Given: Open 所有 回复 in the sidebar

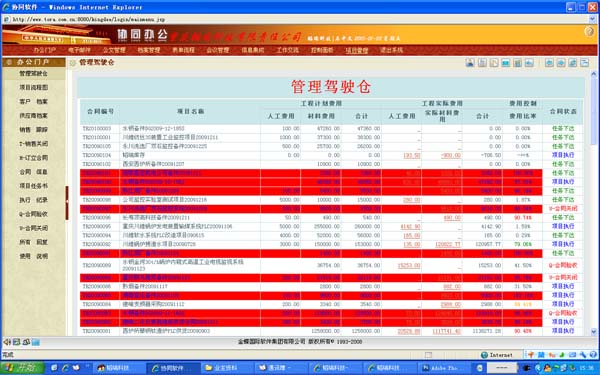Looking at the screenshot, I should click(x=34, y=242).
